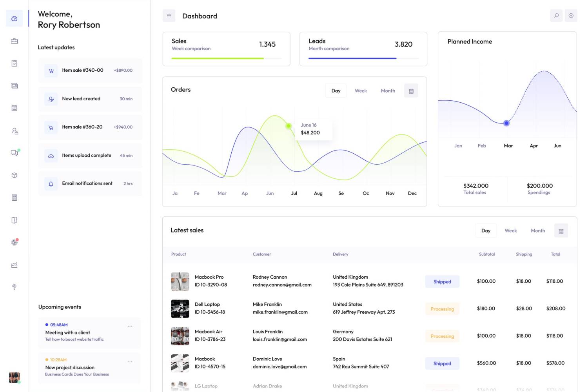Switch the Orders chart to Week
The image size is (588, 392).
pyautogui.click(x=361, y=91)
